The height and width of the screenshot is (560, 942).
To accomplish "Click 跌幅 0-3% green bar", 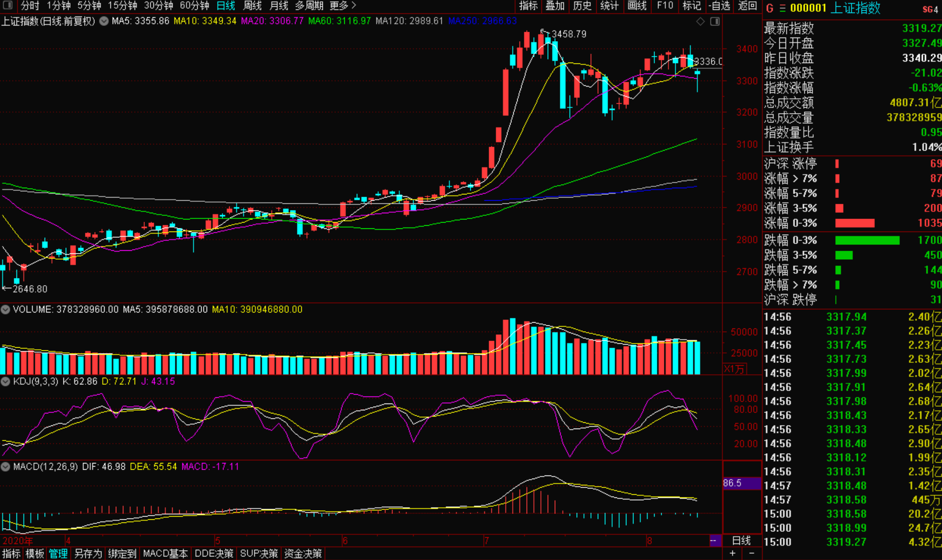I will click(867, 240).
